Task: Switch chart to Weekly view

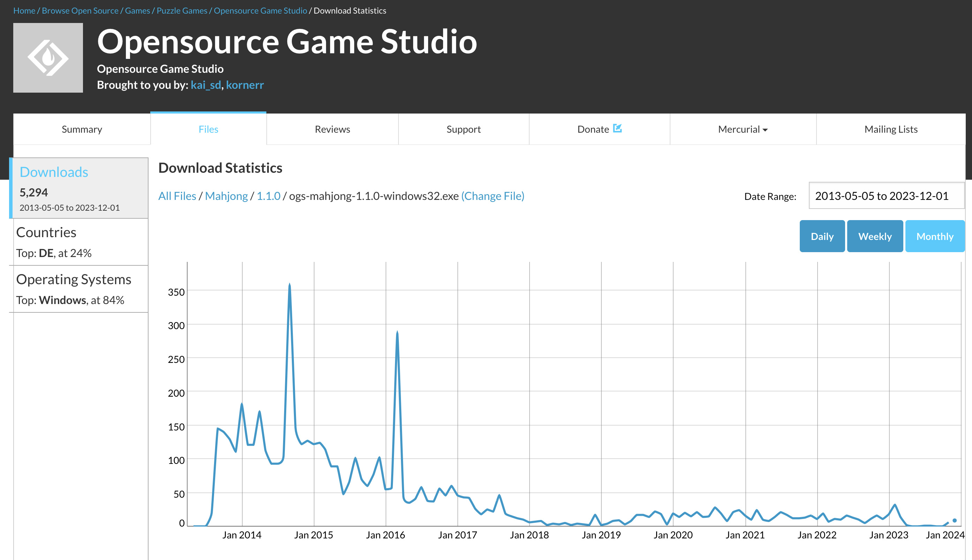Action: 875,236
